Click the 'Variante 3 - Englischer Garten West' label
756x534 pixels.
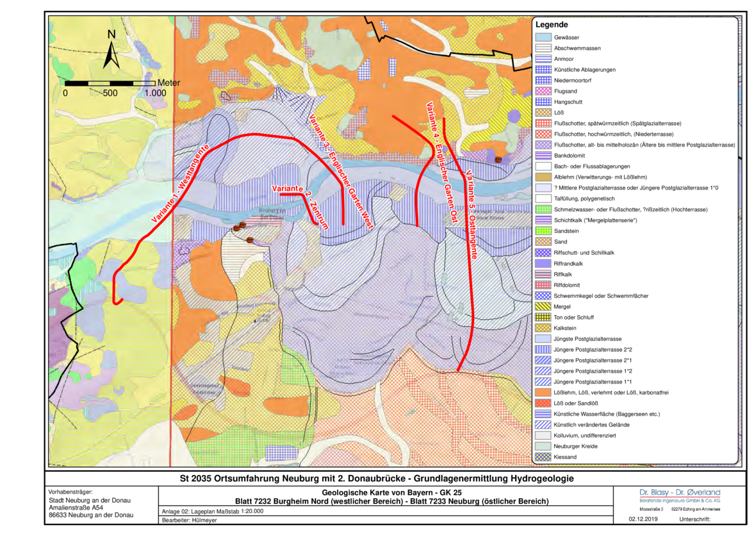pyautogui.click(x=340, y=172)
